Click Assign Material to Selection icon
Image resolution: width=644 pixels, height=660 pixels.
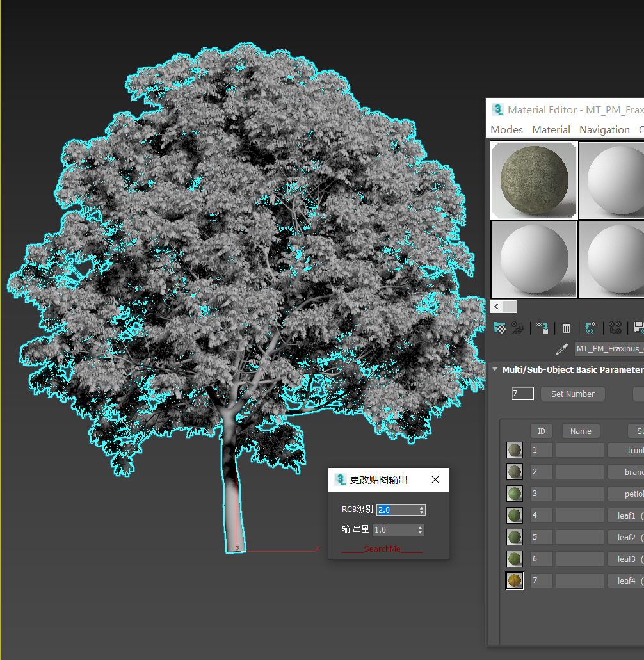[x=542, y=328]
